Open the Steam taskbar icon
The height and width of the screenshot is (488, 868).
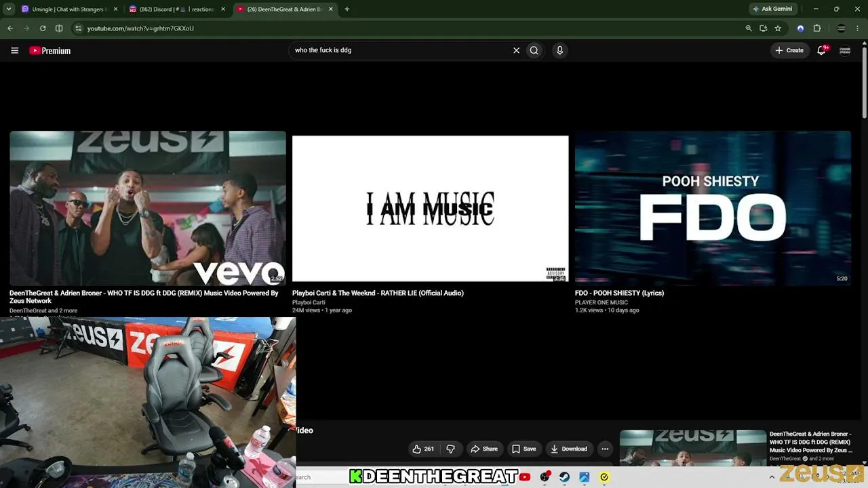pyautogui.click(x=564, y=477)
